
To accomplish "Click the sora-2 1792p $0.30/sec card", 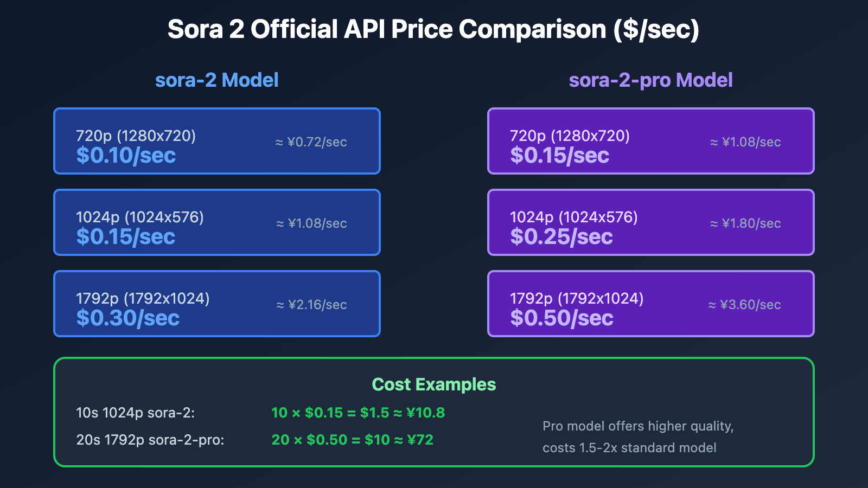I will pyautogui.click(x=217, y=304).
